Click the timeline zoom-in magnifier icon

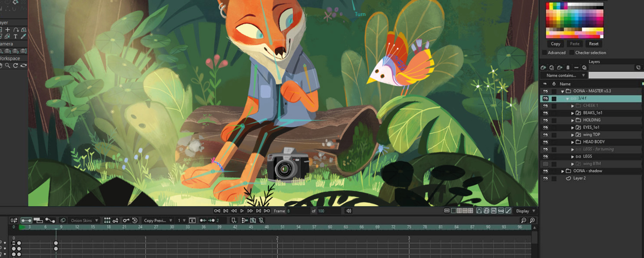coord(532,220)
